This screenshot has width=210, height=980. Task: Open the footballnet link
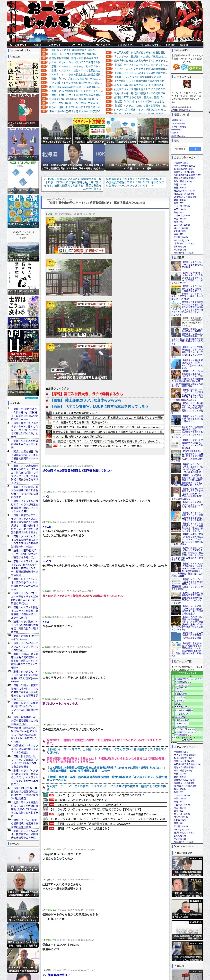pyautogui.click(x=176, y=129)
